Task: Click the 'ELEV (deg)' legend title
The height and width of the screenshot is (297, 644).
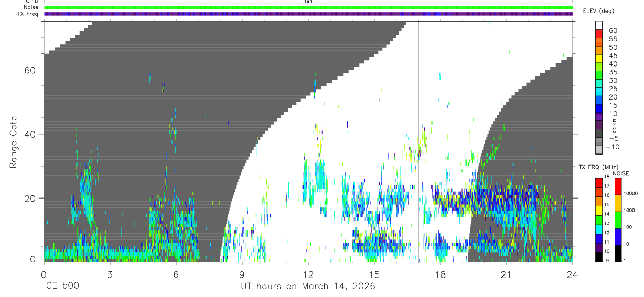Action: tap(598, 10)
